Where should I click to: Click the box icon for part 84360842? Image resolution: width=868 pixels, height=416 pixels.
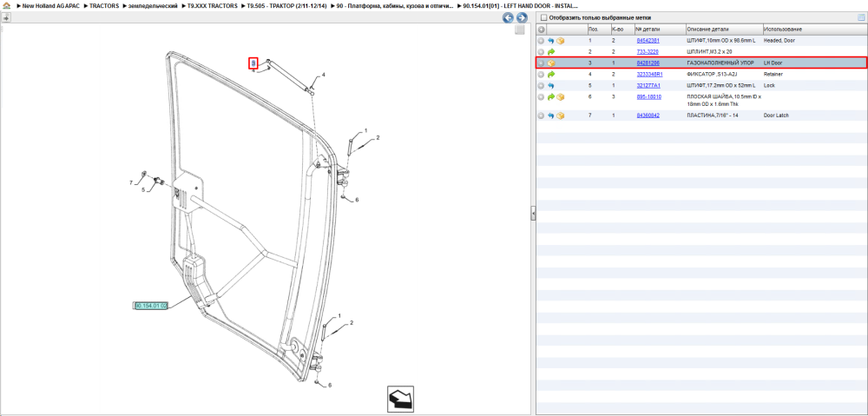(560, 116)
